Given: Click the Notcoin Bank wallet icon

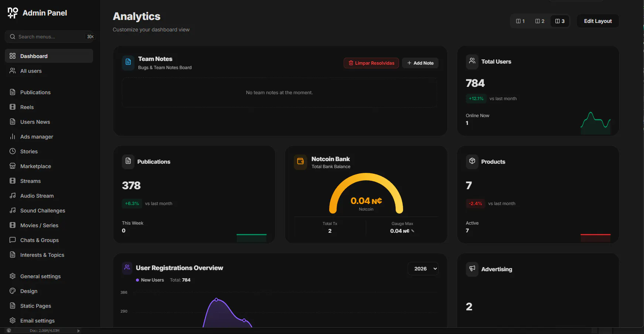Looking at the screenshot, I should tap(300, 162).
